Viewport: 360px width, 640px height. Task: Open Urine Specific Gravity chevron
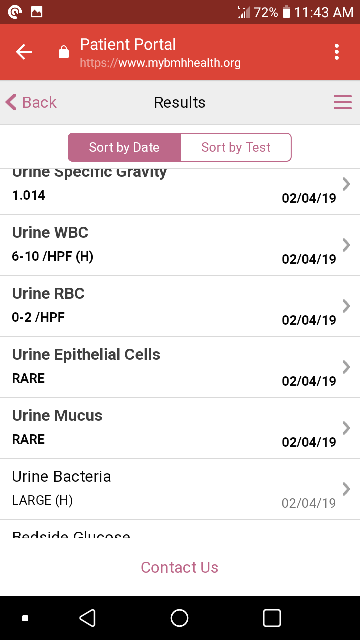tap(346, 184)
